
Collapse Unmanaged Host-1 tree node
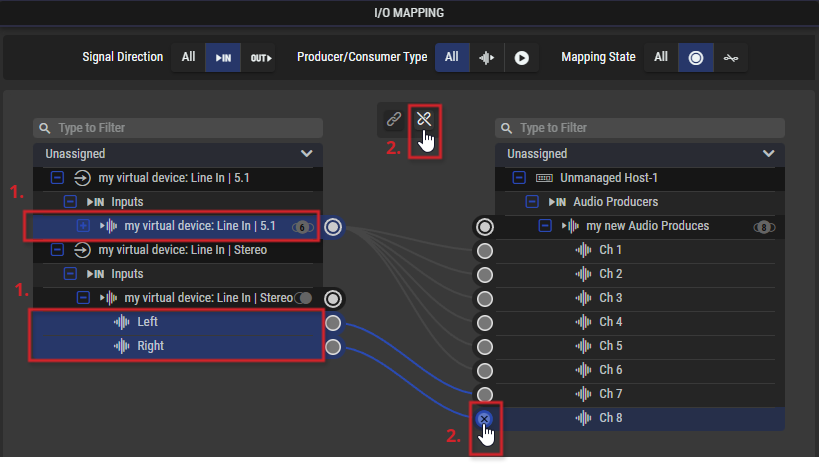(519, 178)
